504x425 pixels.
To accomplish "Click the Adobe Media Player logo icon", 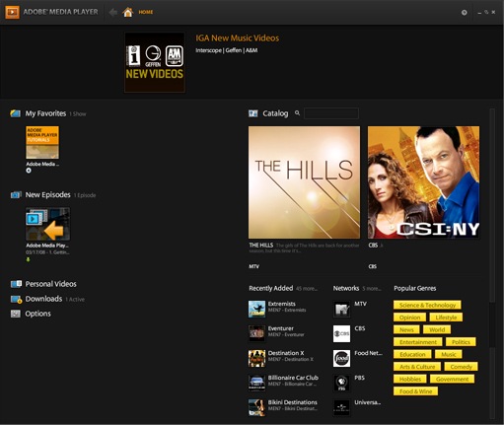I will pyautogui.click(x=12, y=12).
